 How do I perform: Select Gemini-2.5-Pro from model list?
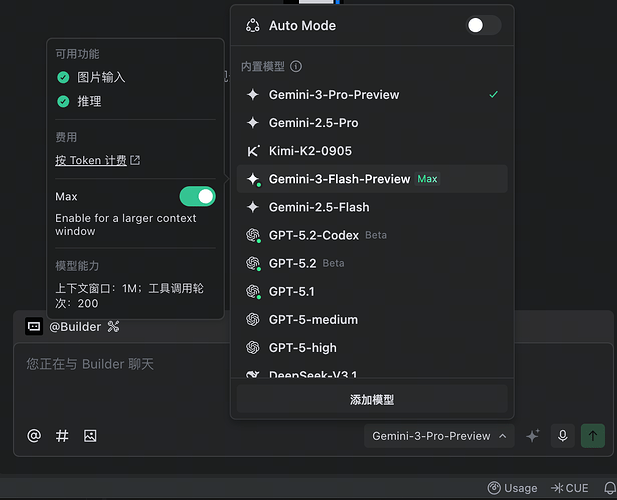click(x=313, y=123)
